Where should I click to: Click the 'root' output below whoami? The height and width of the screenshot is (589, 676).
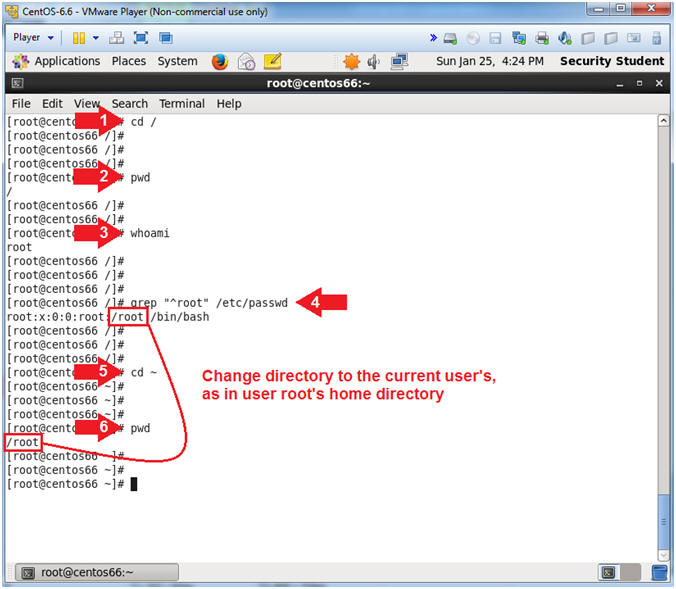click(19, 248)
